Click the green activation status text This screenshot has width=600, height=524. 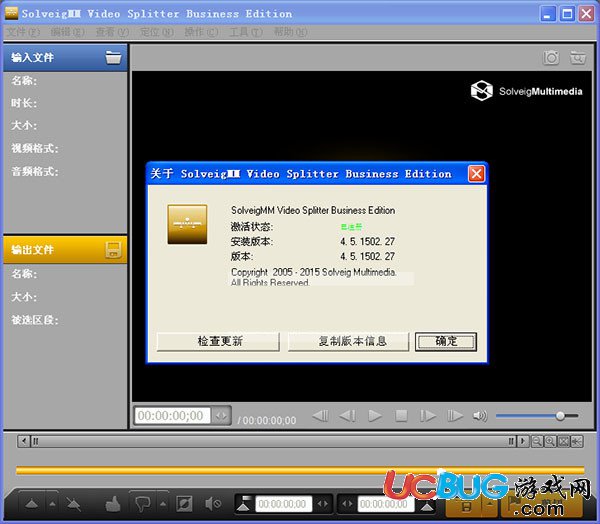(x=351, y=227)
